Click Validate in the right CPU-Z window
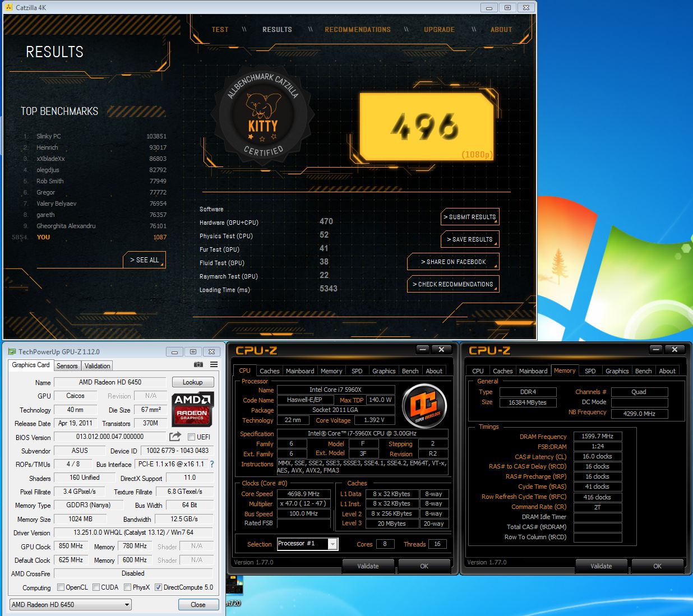 point(601,566)
